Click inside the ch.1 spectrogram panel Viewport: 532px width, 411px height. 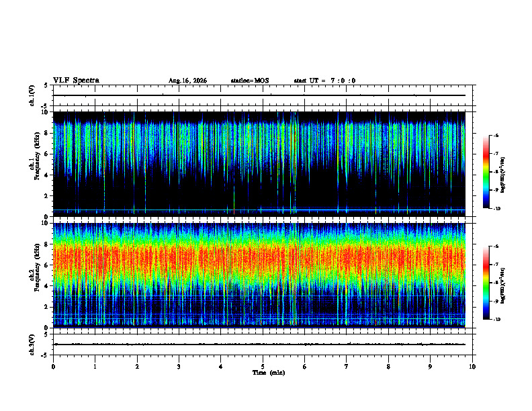259,164
